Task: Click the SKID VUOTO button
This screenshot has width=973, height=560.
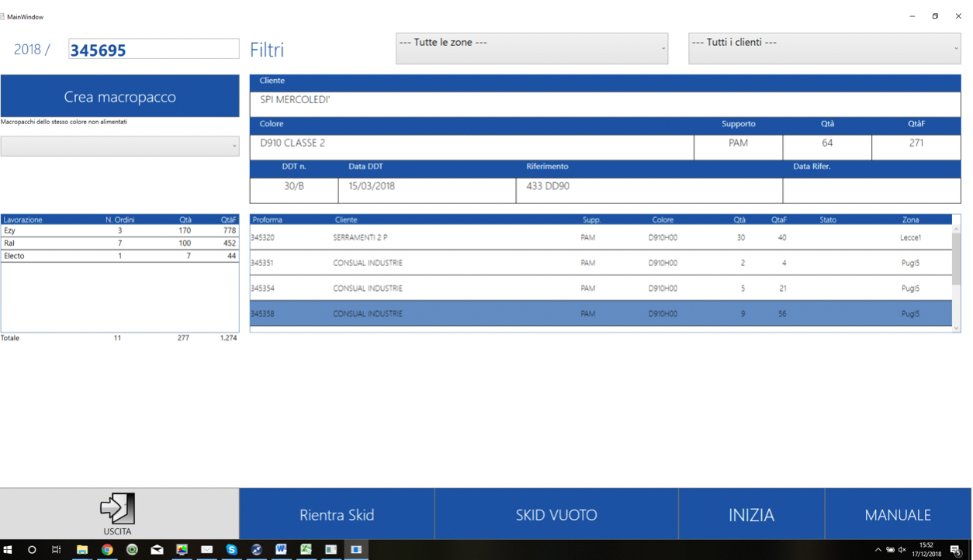Action: (x=556, y=514)
